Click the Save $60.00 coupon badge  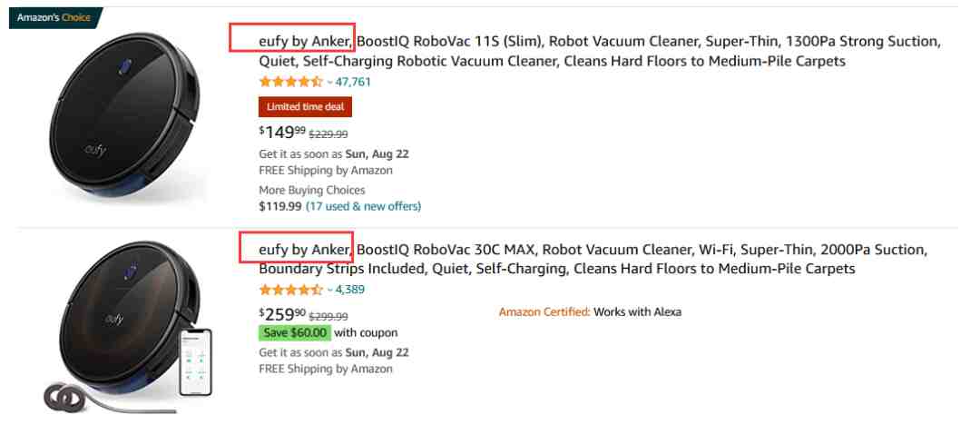click(295, 332)
